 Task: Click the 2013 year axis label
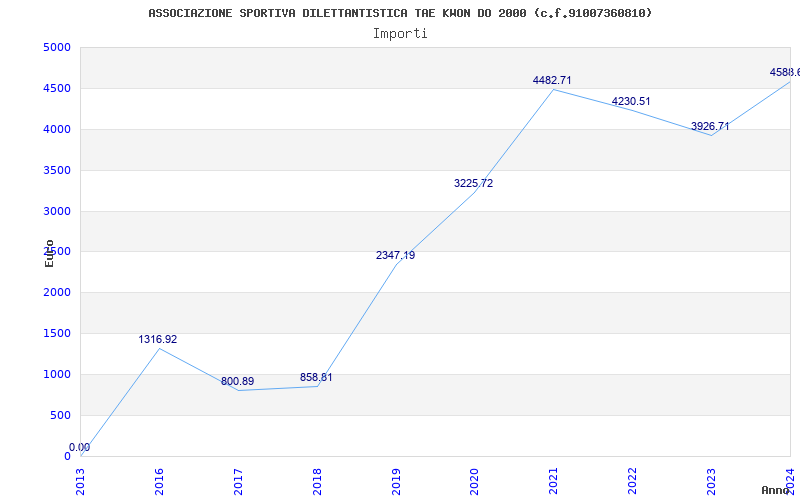click(80, 481)
